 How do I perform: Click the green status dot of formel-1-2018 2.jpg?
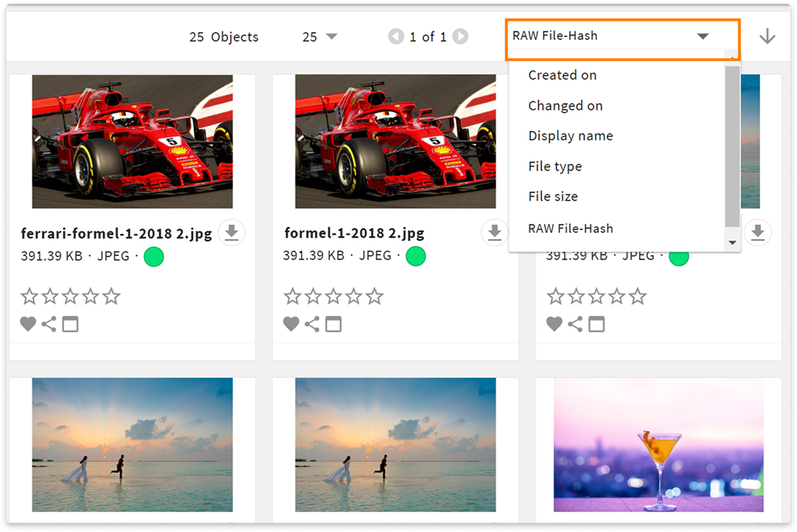415,257
